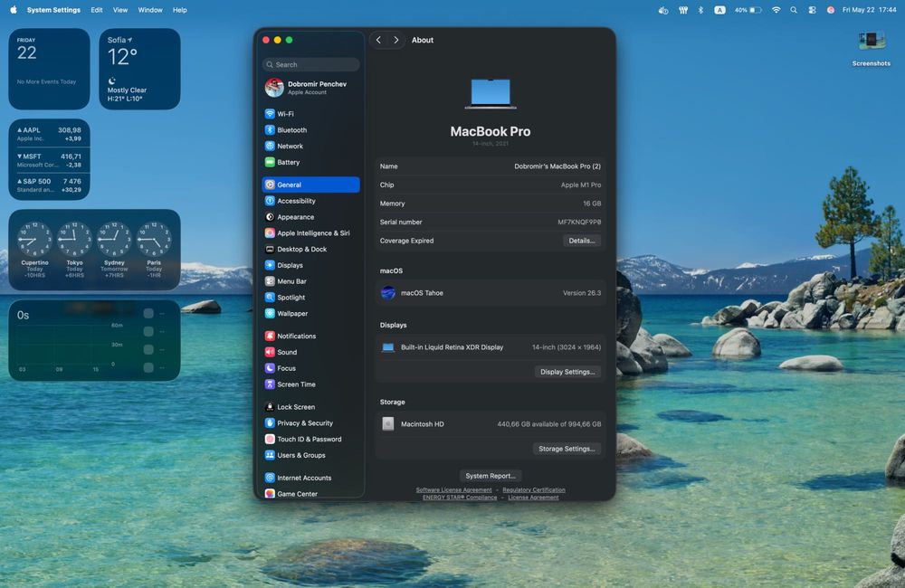Click the Storage Settings... button

pos(567,449)
